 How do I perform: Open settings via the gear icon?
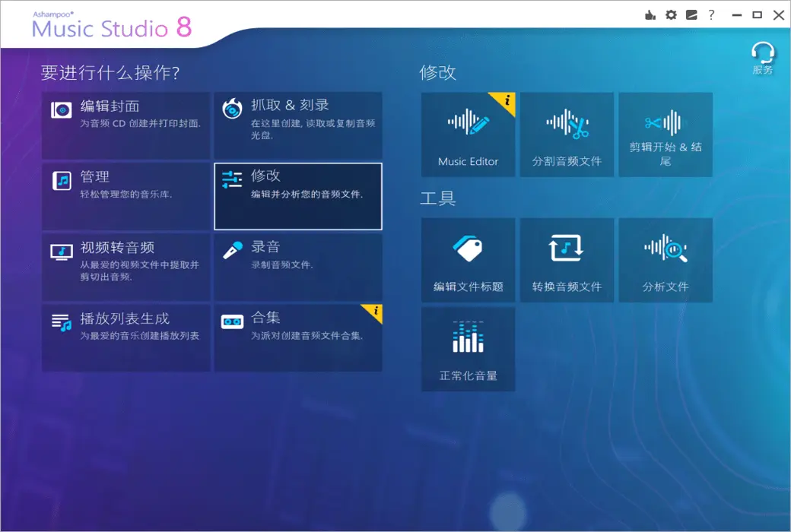671,15
